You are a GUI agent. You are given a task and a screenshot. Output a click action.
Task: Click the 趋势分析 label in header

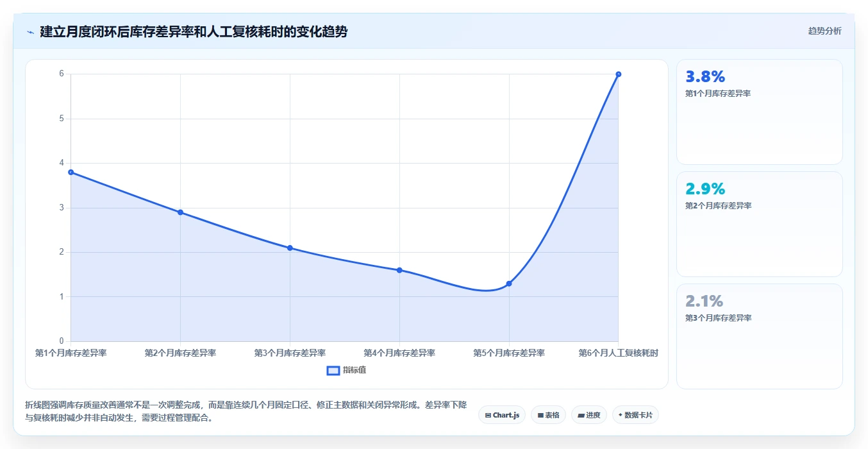(824, 31)
